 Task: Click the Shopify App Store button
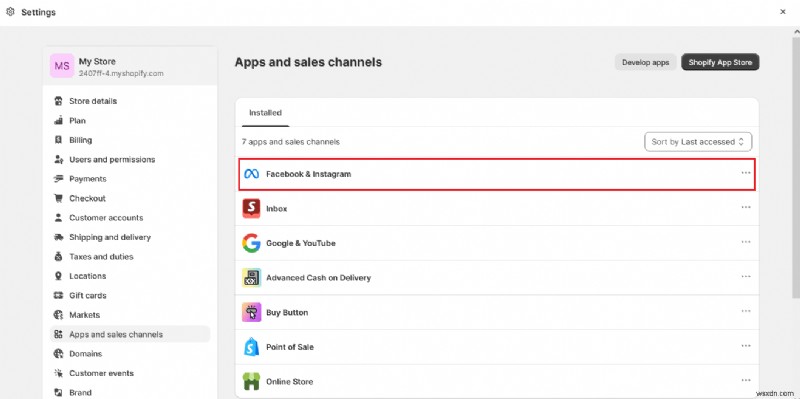720,62
